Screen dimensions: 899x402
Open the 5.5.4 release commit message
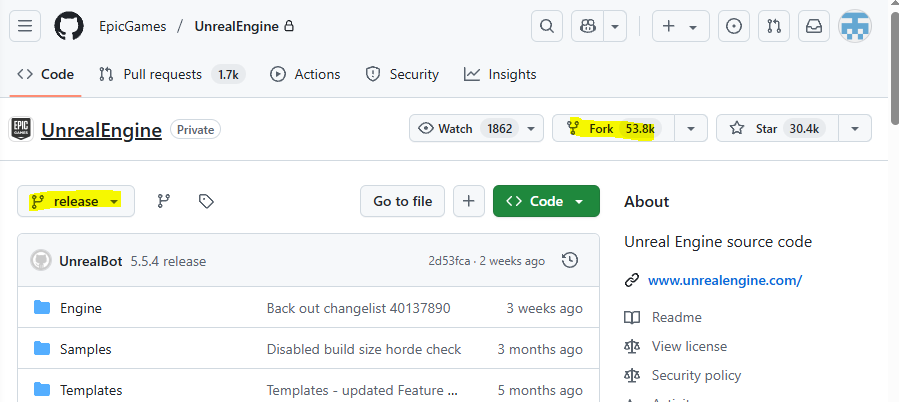click(168, 262)
